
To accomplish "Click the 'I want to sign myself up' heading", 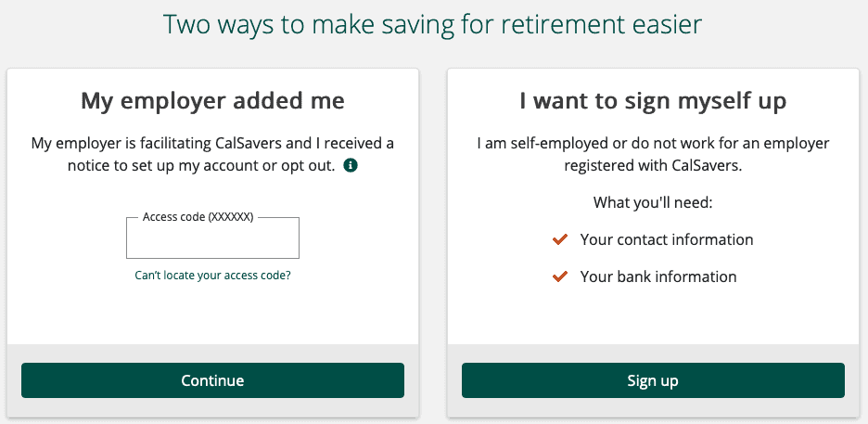I will point(653,101).
